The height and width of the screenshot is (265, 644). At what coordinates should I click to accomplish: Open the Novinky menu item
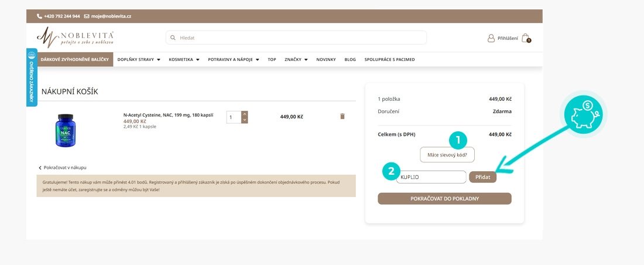326,59
